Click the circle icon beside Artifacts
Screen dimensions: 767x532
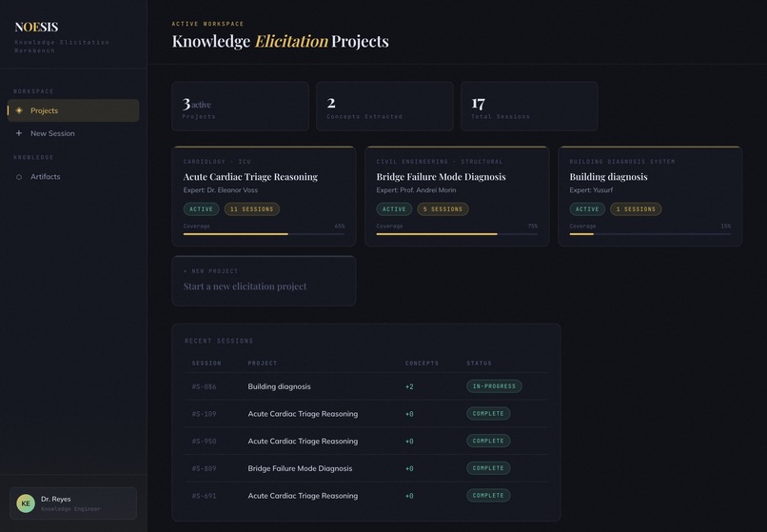(19, 177)
